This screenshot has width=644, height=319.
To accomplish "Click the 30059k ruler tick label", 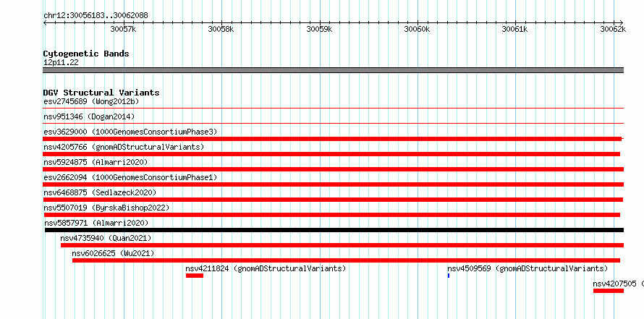I will (320, 29).
